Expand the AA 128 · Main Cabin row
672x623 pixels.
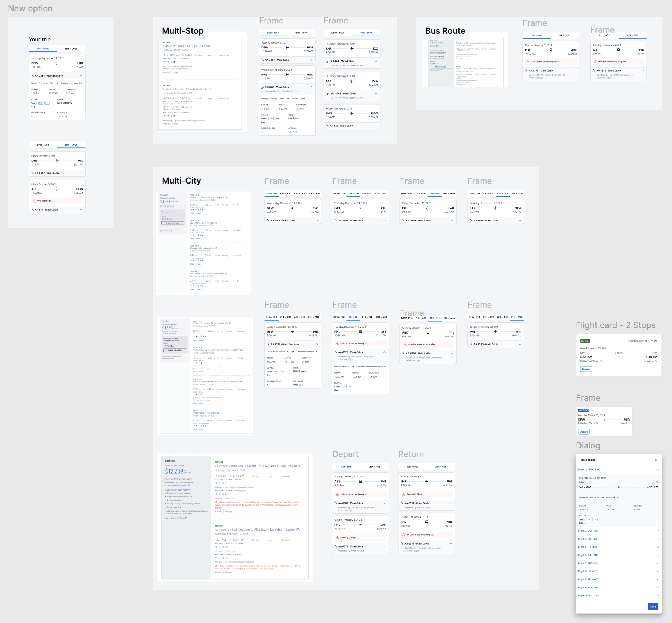352,126
